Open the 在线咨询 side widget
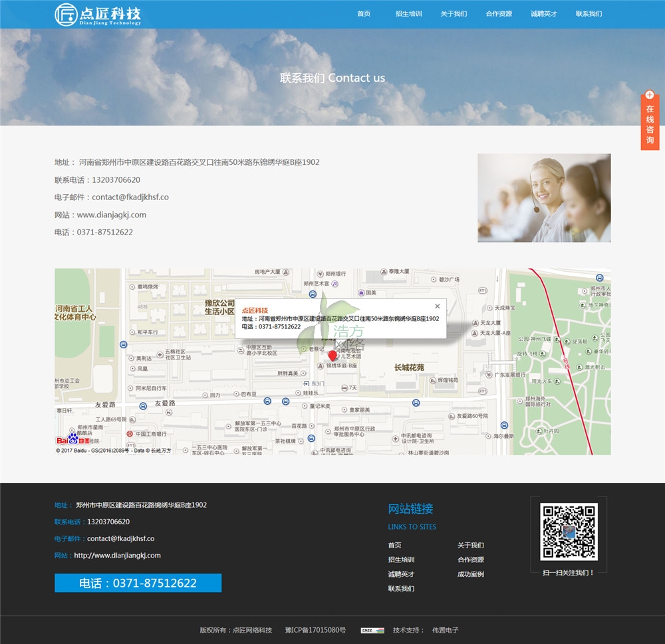The image size is (665, 644). pos(650,122)
